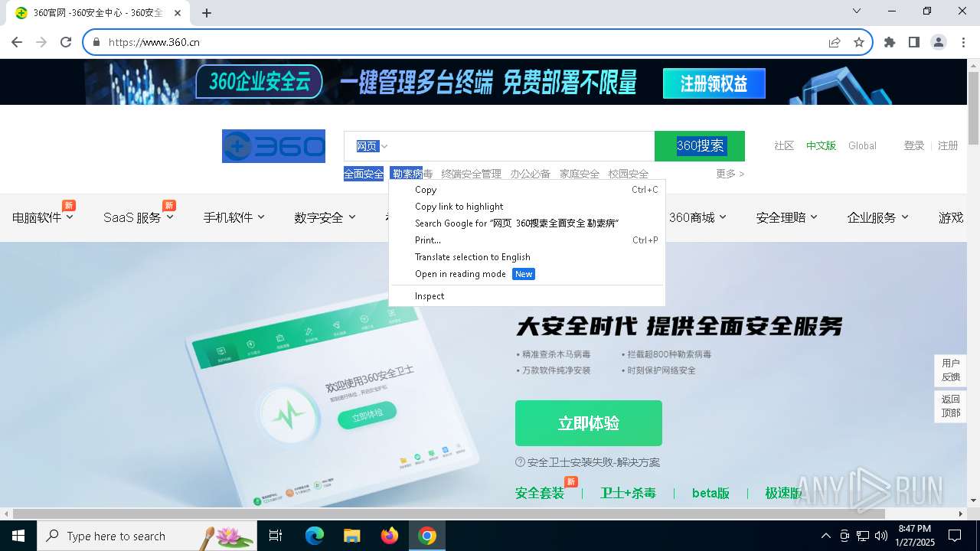Click the green 立即体验 button
Screen dimensions: 980x551
588,423
